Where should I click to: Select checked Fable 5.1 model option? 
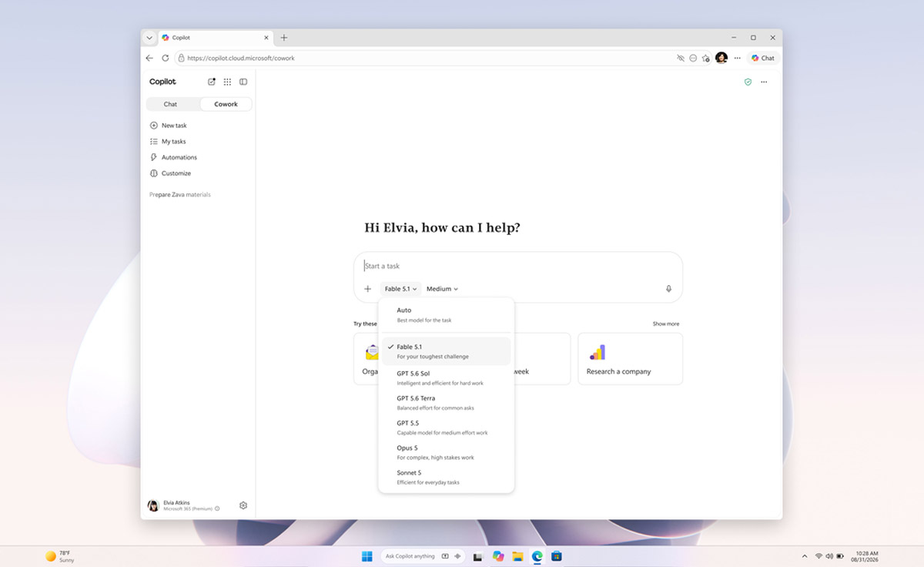(x=446, y=351)
